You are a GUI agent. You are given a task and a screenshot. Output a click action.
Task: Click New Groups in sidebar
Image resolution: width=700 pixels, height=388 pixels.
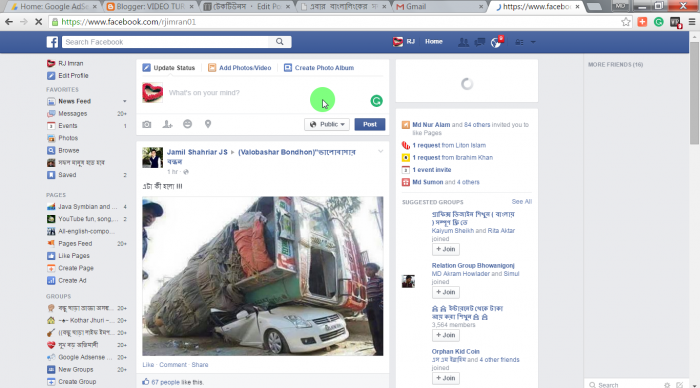point(75,370)
